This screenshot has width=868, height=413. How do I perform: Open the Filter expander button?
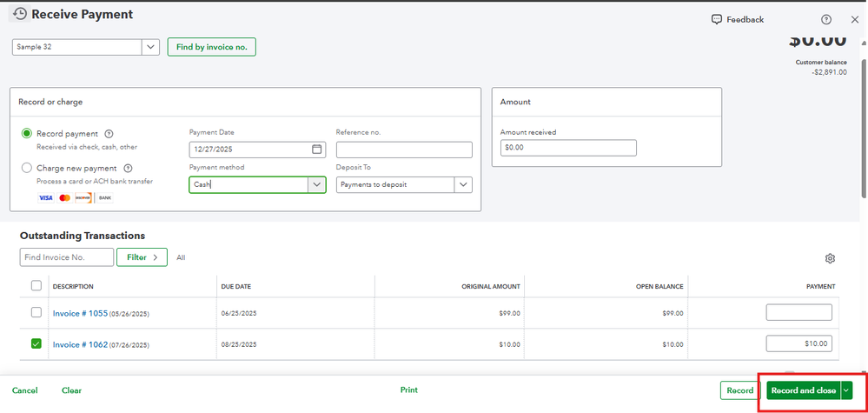click(x=142, y=257)
